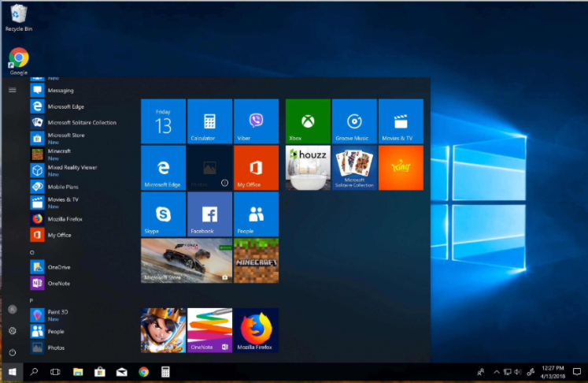Open the volume control in system tray

coord(518,372)
